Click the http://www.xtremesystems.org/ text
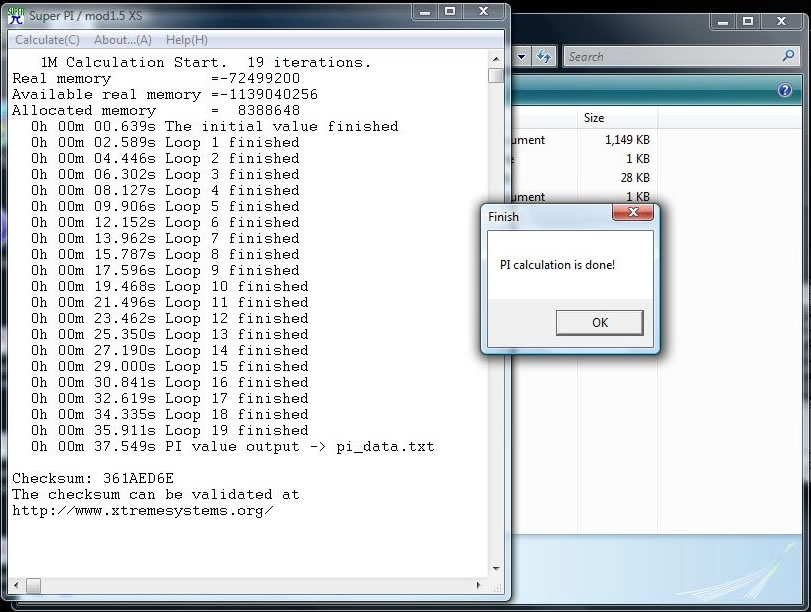Viewport: 811px width, 612px height. [143, 511]
